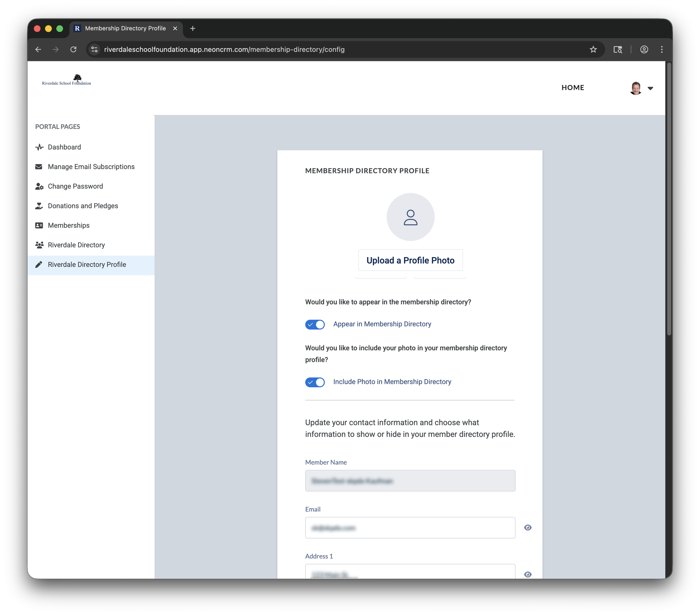Viewport: 700px width, 615px height.
Task: Open Chrome three-dot menu
Action: pyautogui.click(x=662, y=49)
